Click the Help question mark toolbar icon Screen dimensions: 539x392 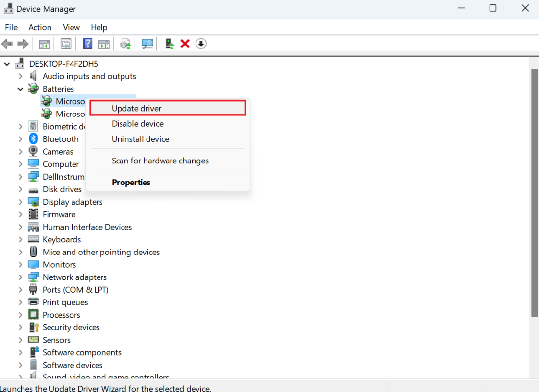pyautogui.click(x=88, y=44)
